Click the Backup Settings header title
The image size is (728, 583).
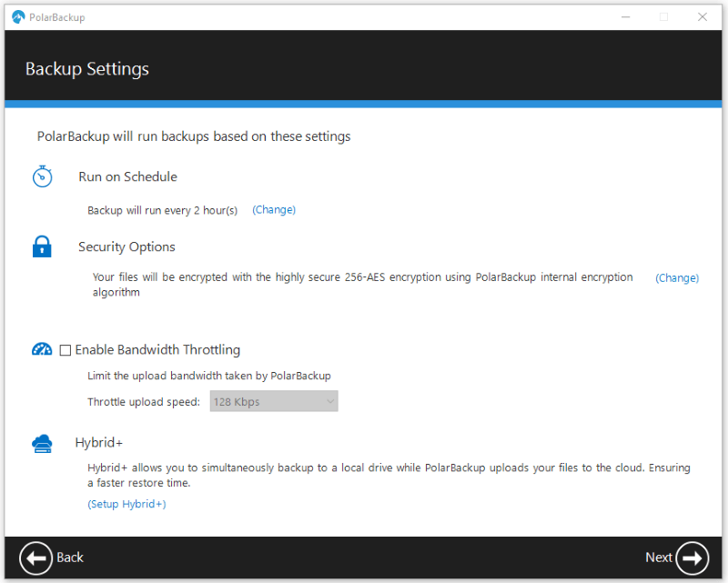point(87,69)
